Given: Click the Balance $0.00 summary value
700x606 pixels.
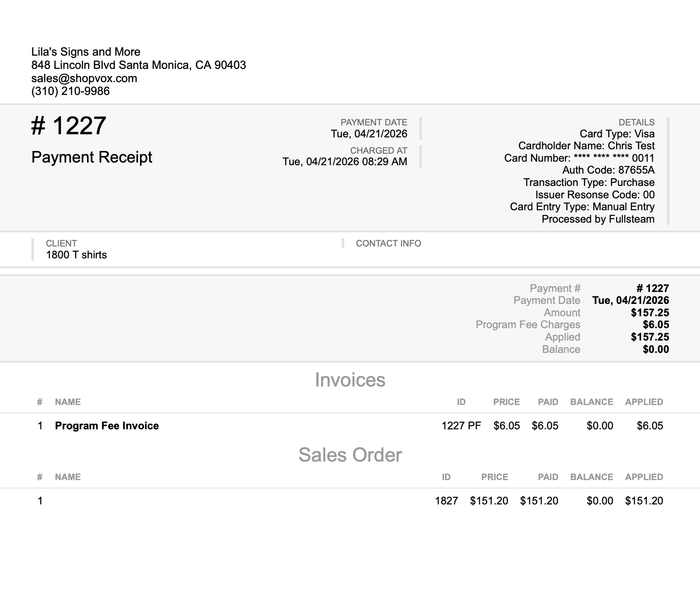Looking at the screenshot, I should [656, 349].
